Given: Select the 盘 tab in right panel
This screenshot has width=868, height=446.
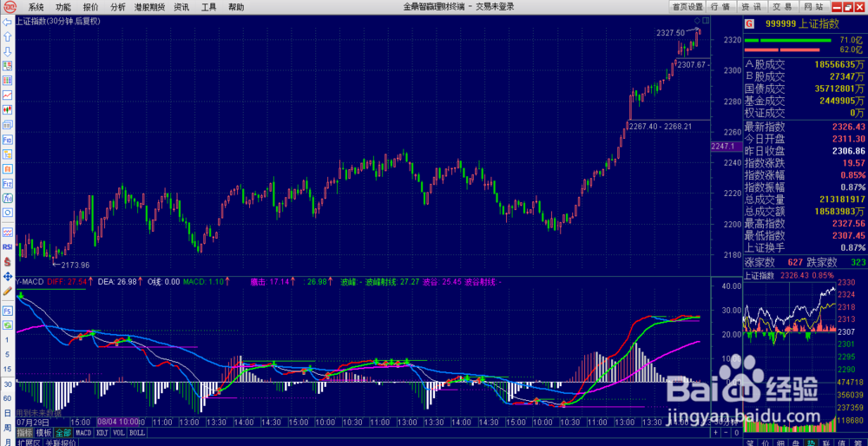Looking at the screenshot, I should point(795,443).
